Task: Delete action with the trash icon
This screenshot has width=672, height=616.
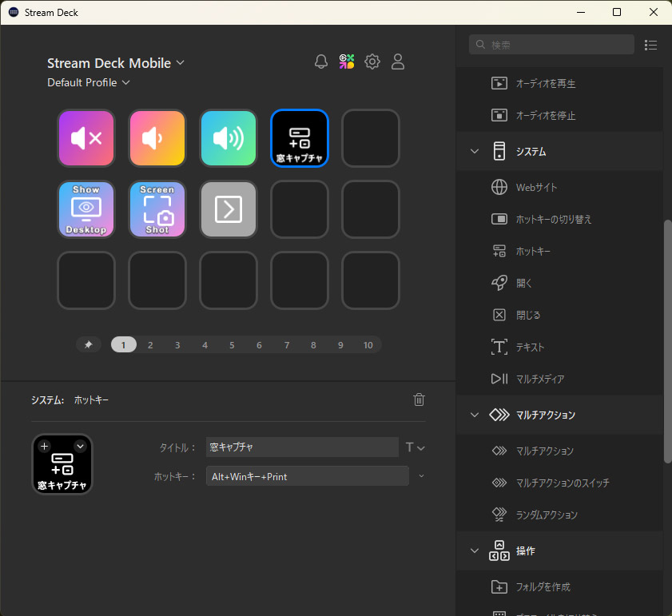Action: (x=419, y=399)
